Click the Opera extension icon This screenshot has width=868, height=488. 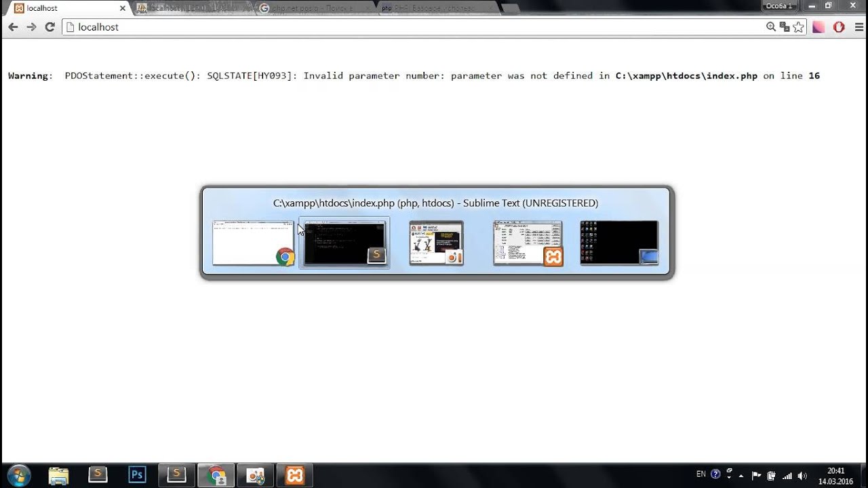(839, 27)
